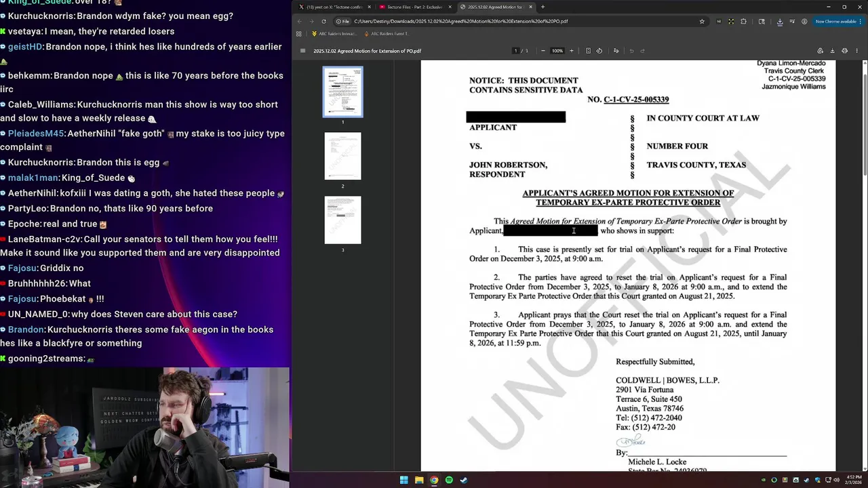Bookmark this page with the star icon
Viewport: 868px width, 488px height.
point(702,22)
